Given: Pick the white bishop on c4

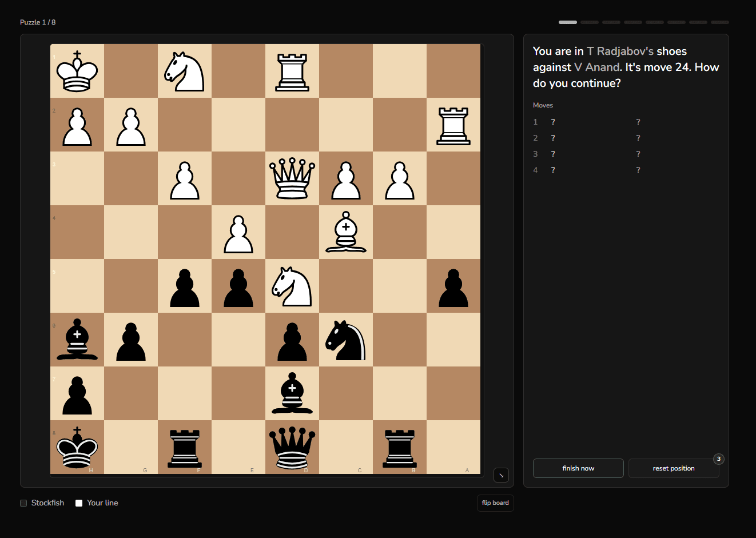Looking at the screenshot, I should point(346,232).
